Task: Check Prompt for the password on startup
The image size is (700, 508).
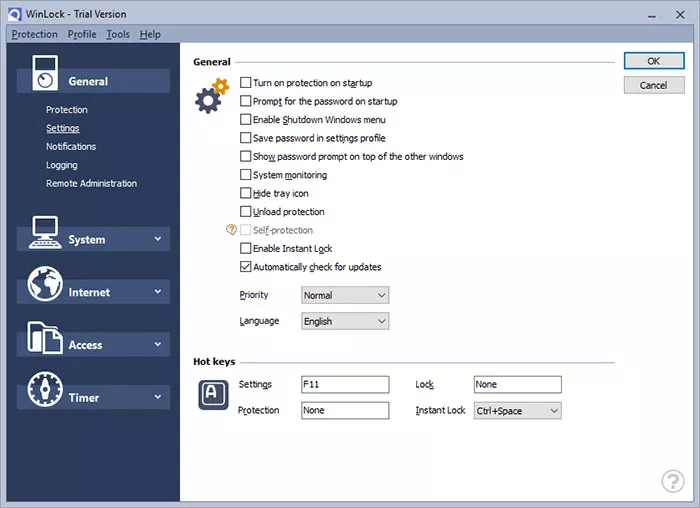Action: click(246, 101)
